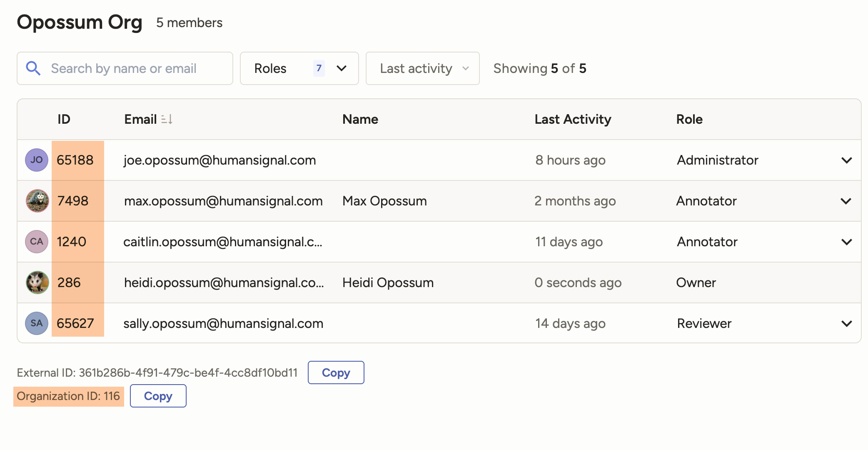The width and height of the screenshot is (868, 450).
Task: Expand Heidi Opossum's row details
Action: point(846,282)
